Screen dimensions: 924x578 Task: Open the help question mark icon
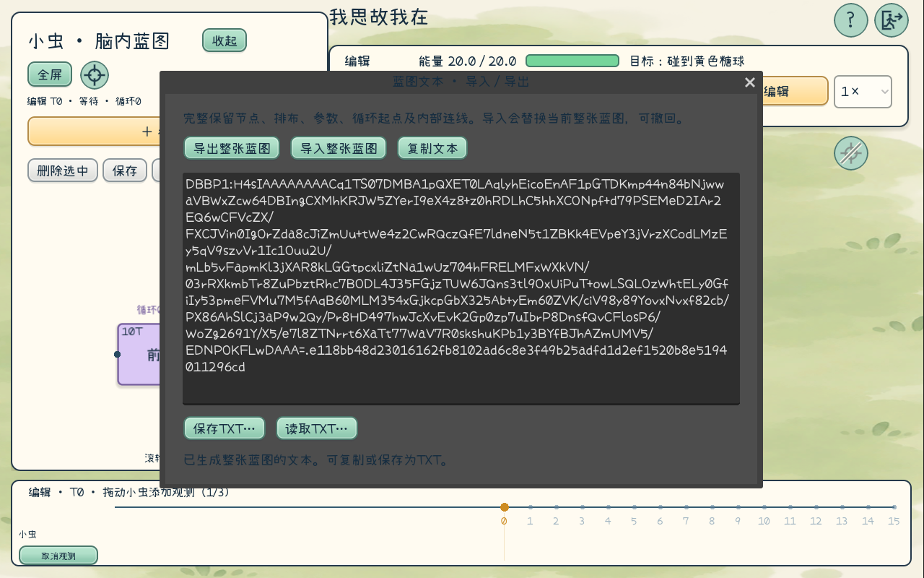851,20
